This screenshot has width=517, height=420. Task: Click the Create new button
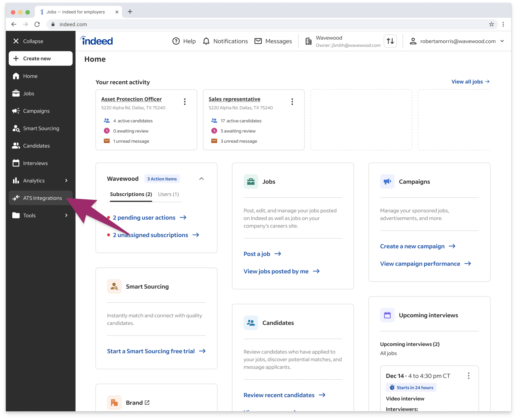click(x=41, y=58)
